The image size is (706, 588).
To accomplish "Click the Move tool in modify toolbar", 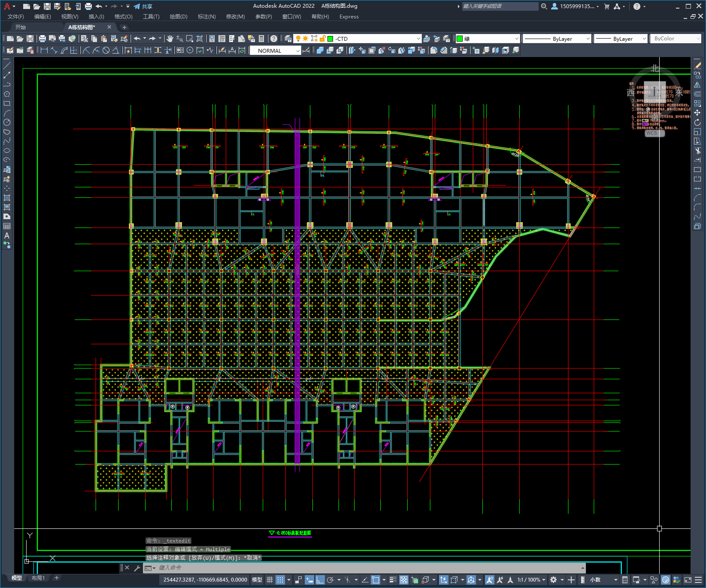I will (x=697, y=113).
